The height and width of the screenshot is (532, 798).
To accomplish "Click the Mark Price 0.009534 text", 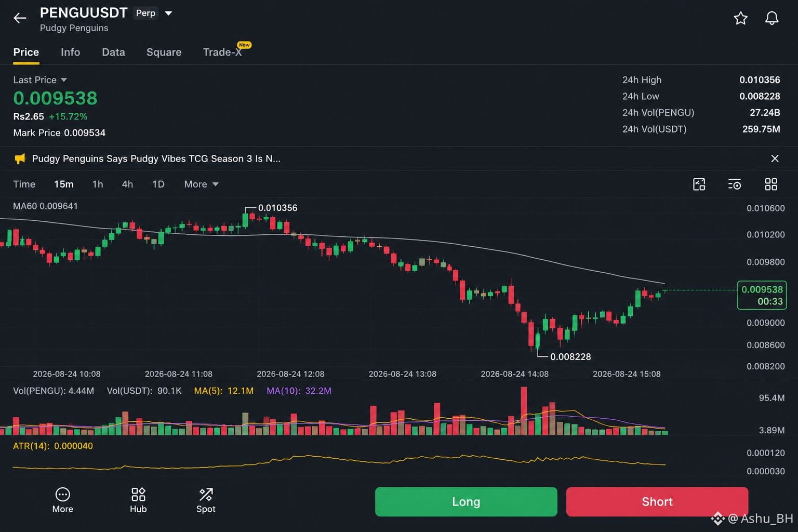I will point(59,133).
